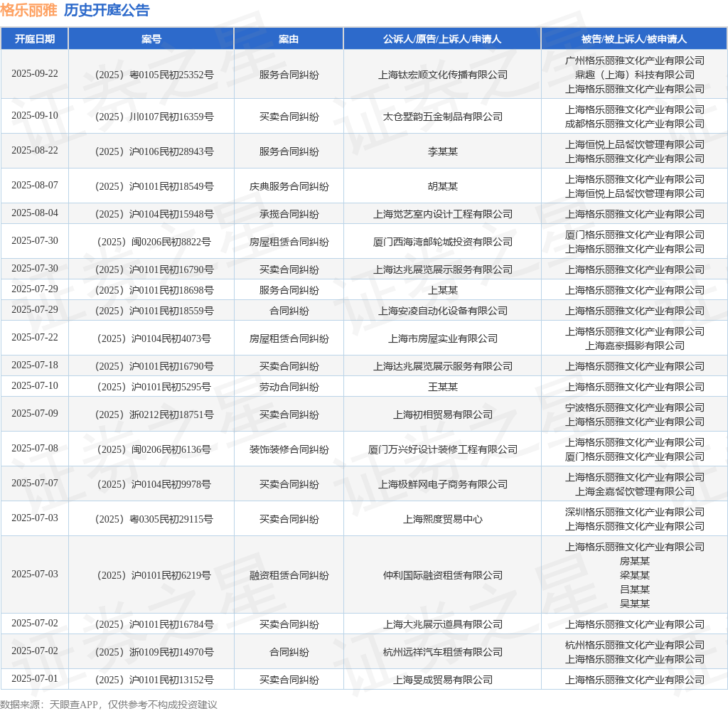Select date cell 2025-07-22
The image size is (728, 711).
click(x=35, y=338)
